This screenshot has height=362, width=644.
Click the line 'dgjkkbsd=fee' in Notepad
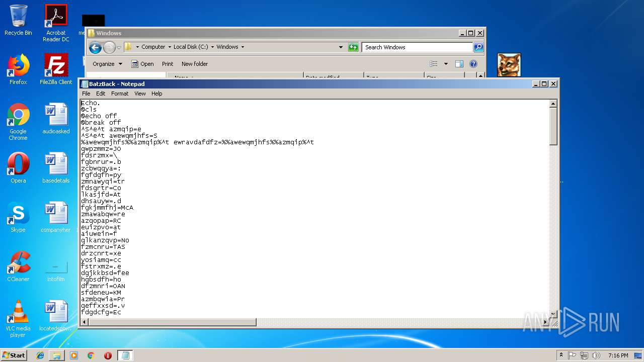105,273
